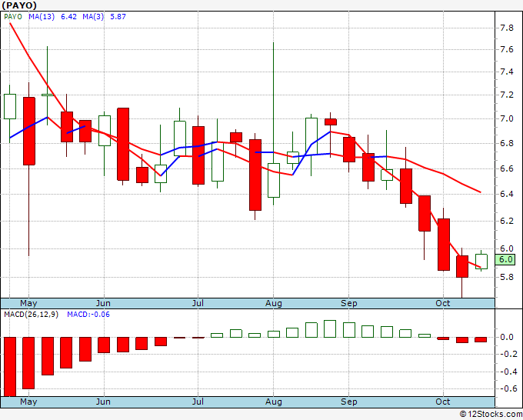
Task: Click the MACD:-0.06 value label
Action: point(88,315)
